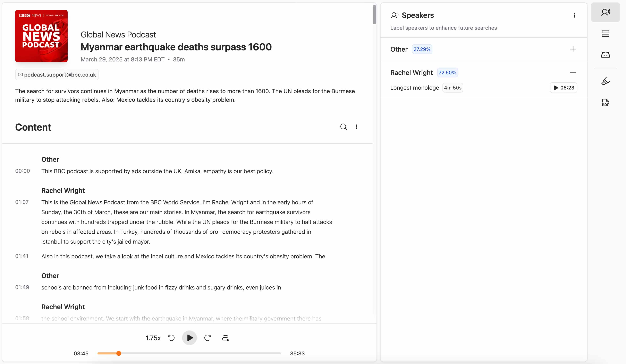Play the podcast audio
This screenshot has height=364, width=626.
[189, 338]
